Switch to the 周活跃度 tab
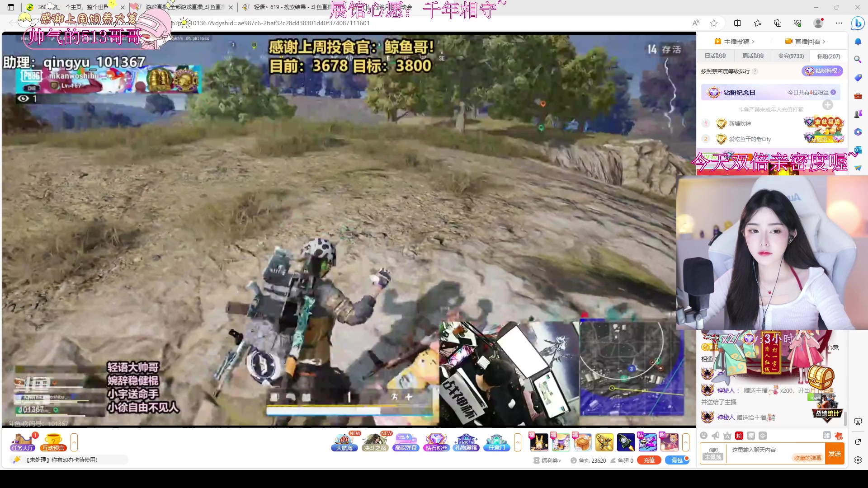868x488 pixels. pos(753,56)
